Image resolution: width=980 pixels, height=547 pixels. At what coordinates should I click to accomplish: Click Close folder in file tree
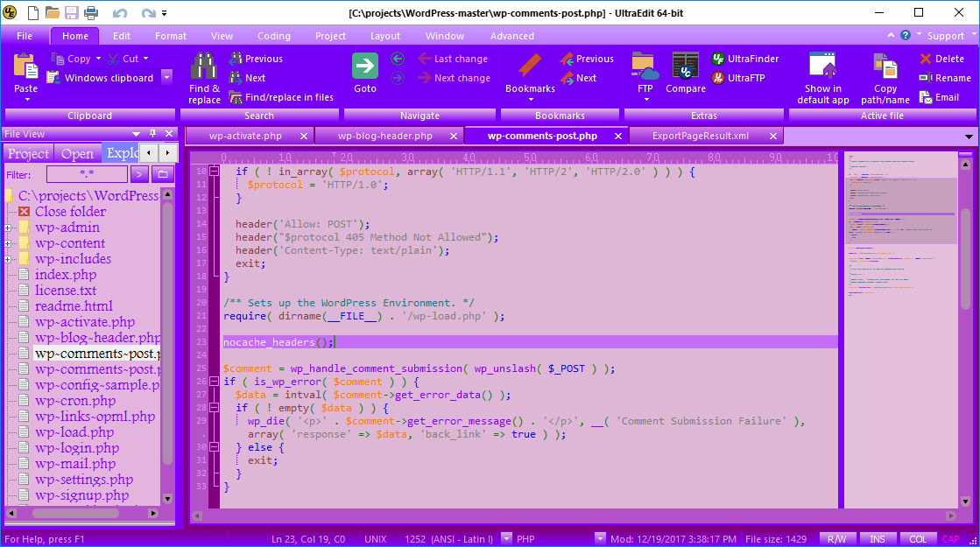[x=70, y=212]
